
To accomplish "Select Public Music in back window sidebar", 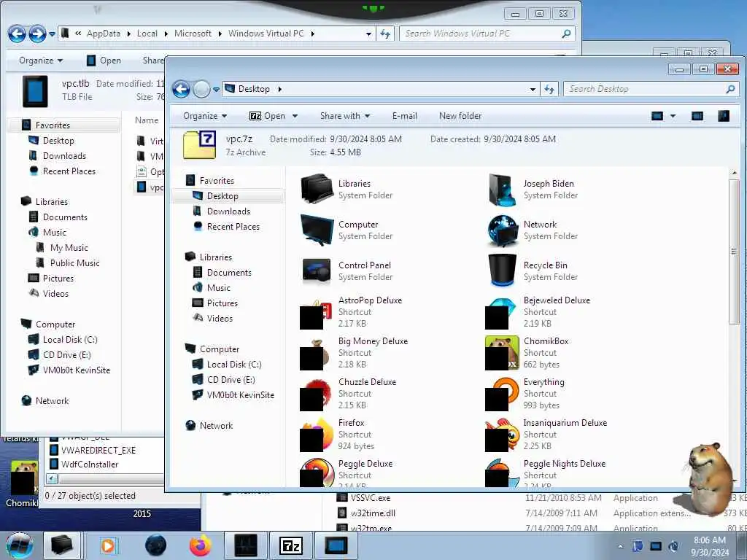I will pyautogui.click(x=74, y=262).
